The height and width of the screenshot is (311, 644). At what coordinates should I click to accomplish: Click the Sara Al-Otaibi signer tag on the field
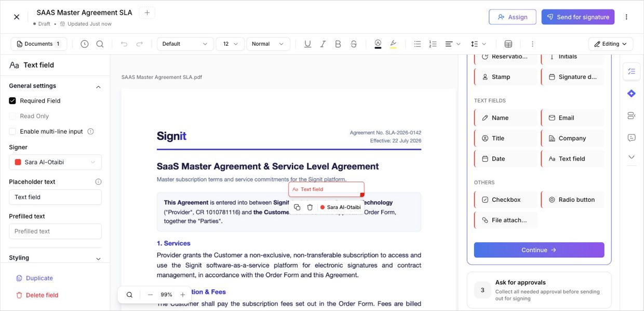point(341,207)
